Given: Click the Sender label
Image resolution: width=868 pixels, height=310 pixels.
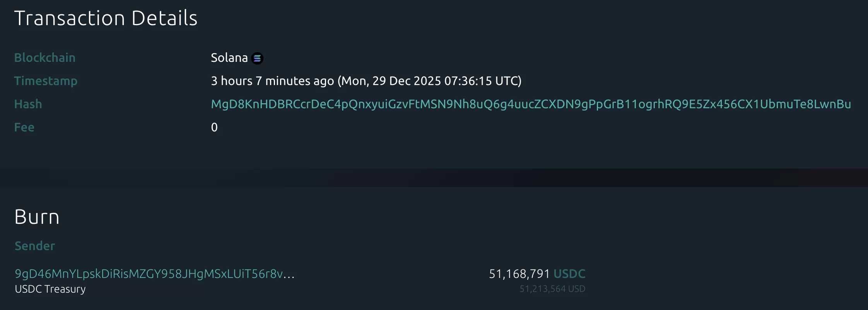Looking at the screenshot, I should [35, 246].
